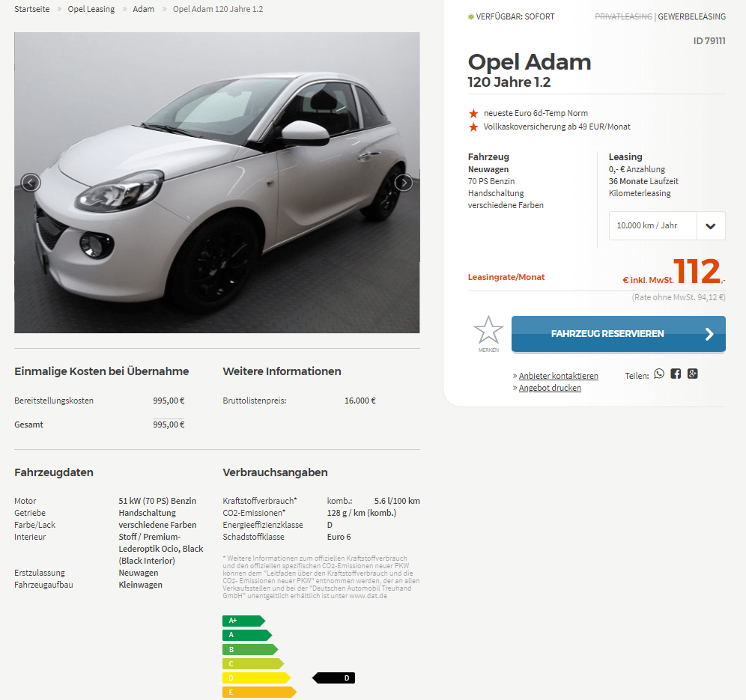The width and height of the screenshot is (746, 700).
Task: Click the orange E efficiency bar
Action: tap(259, 692)
